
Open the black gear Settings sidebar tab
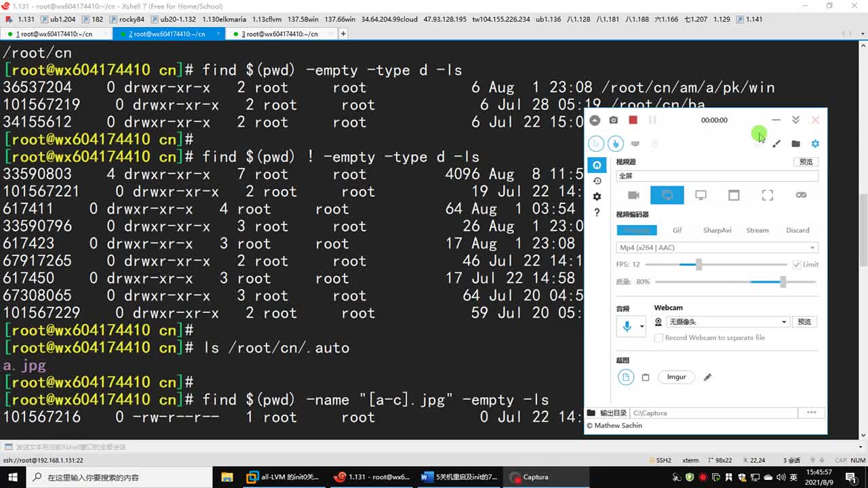597,197
